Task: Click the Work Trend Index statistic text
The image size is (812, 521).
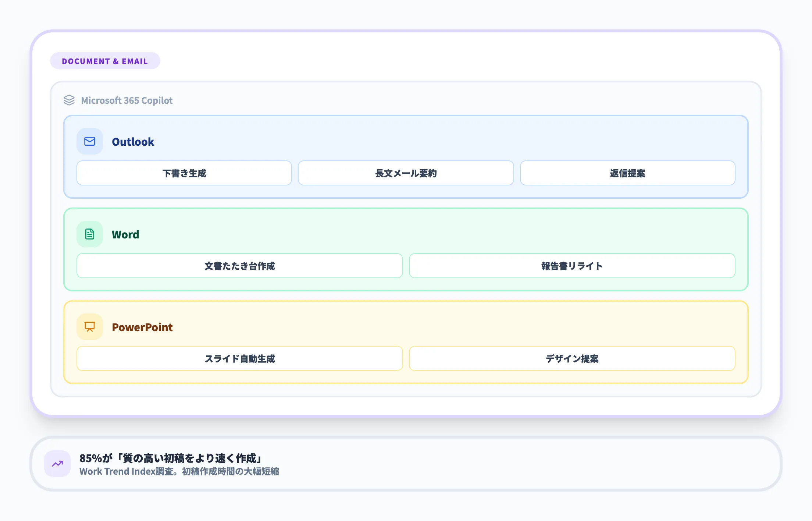Action: pyautogui.click(x=180, y=471)
